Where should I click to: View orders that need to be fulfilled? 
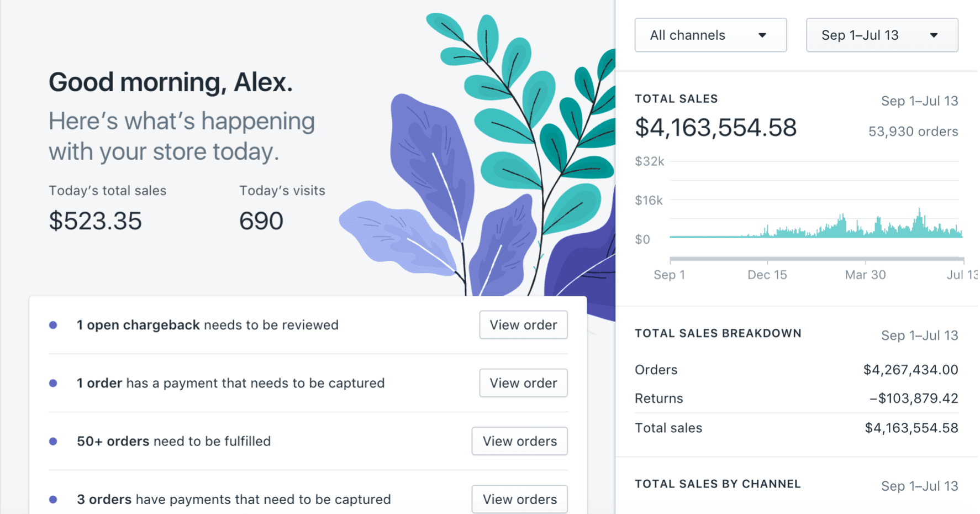(519, 441)
